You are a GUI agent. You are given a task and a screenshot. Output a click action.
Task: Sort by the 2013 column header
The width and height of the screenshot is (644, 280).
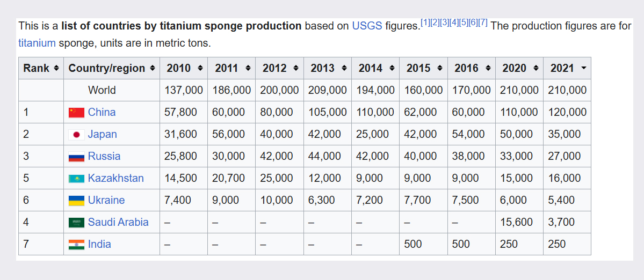[327, 69]
